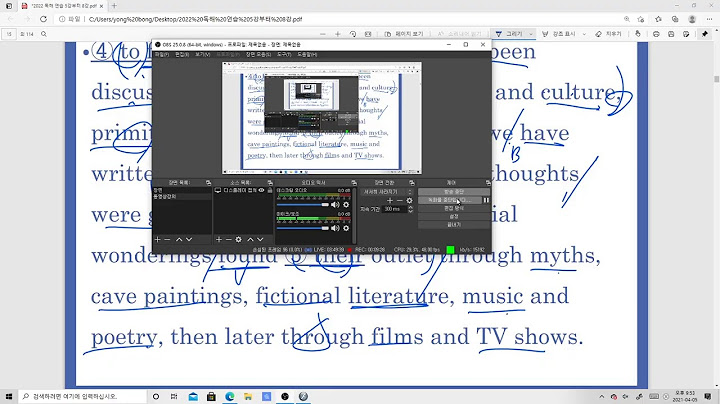
Task: Select the second scene in list
Action: (x=182, y=196)
